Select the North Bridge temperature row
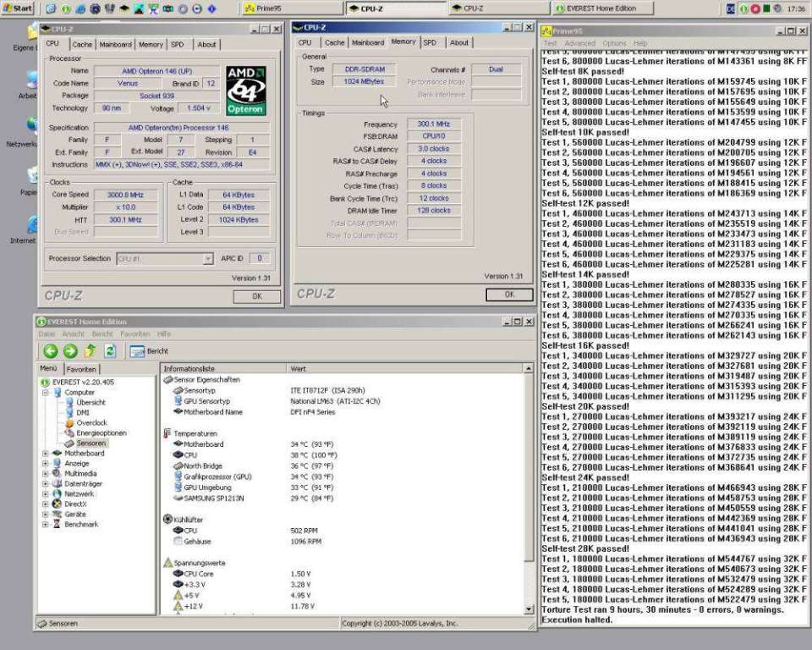This screenshot has width=812, height=650. 203,466
